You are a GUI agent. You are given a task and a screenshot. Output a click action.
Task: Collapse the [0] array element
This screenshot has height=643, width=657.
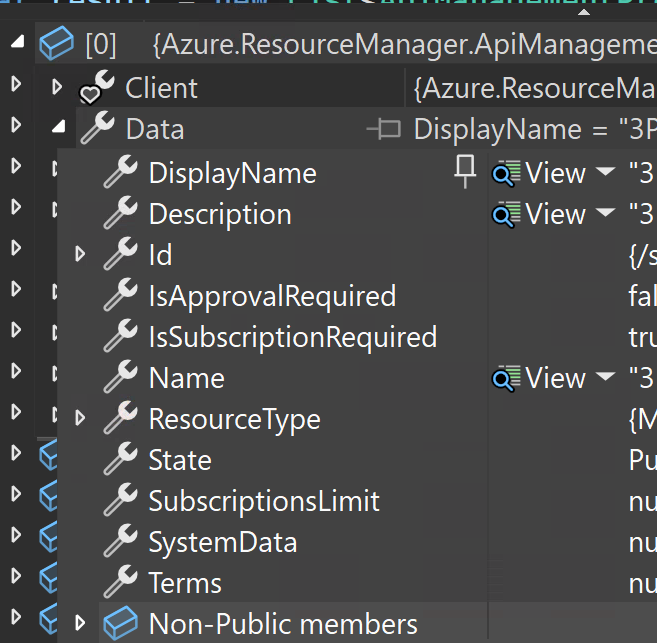17,41
